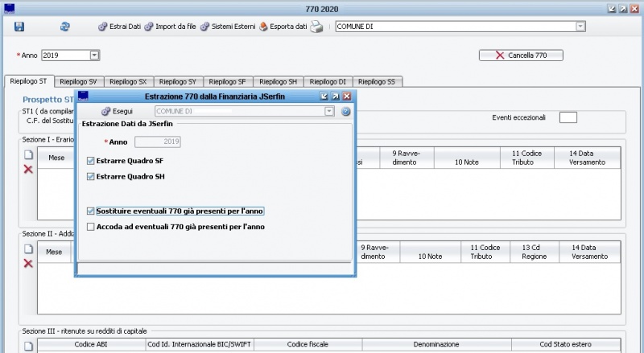
Task: Toggle Estrarre Quadro SF checkbox
Action: click(x=91, y=161)
